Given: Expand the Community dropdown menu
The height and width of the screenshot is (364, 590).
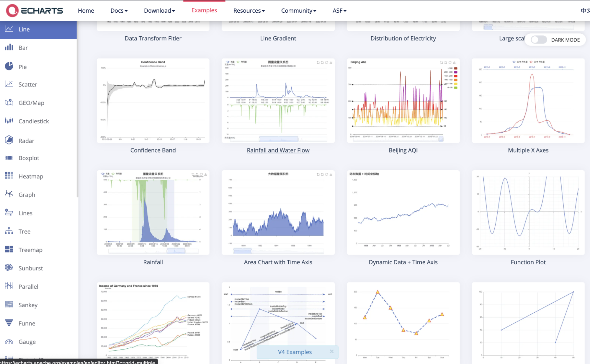Looking at the screenshot, I should [298, 11].
